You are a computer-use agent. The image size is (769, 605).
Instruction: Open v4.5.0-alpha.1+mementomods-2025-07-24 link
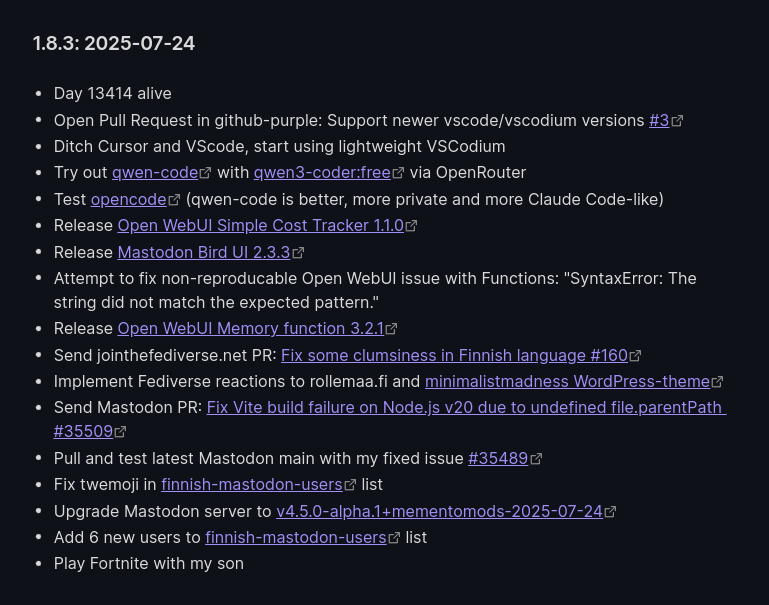[439, 511]
